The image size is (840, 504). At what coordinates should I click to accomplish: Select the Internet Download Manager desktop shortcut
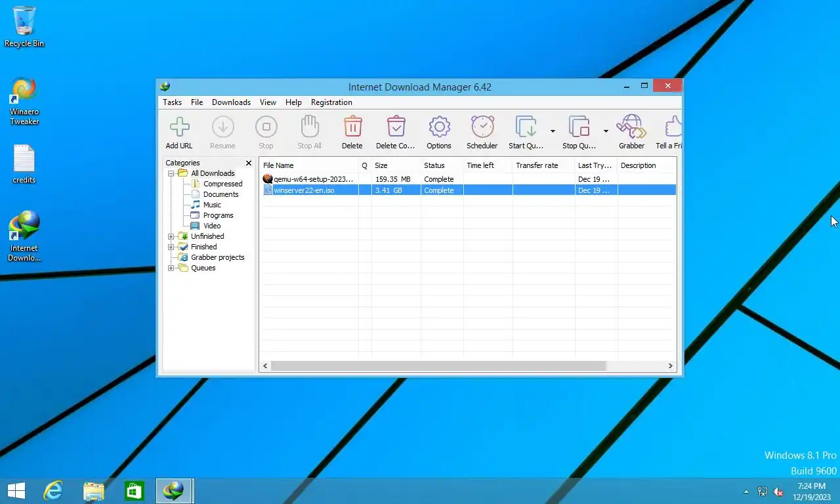pyautogui.click(x=24, y=236)
